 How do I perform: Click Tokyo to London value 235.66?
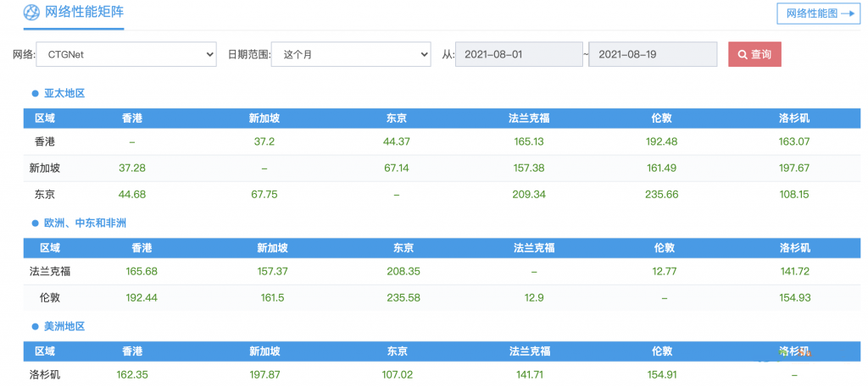662,195
